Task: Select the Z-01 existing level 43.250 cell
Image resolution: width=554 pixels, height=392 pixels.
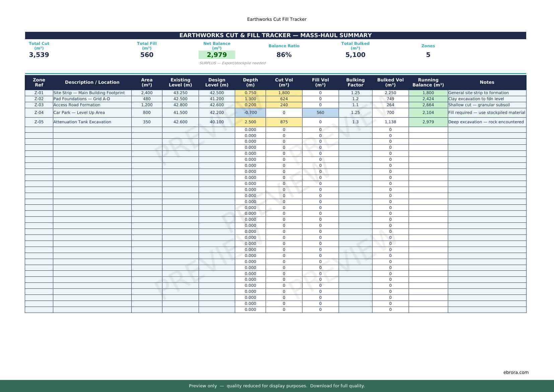Action: click(180, 93)
